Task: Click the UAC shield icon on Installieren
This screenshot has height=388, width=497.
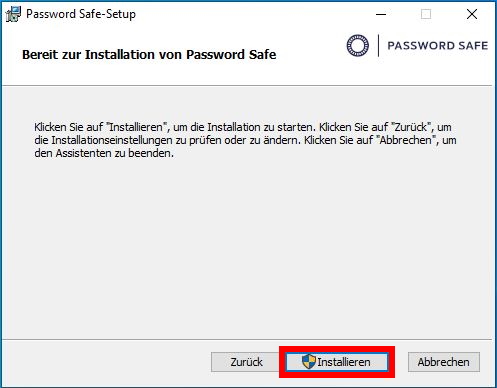Action: 308,362
